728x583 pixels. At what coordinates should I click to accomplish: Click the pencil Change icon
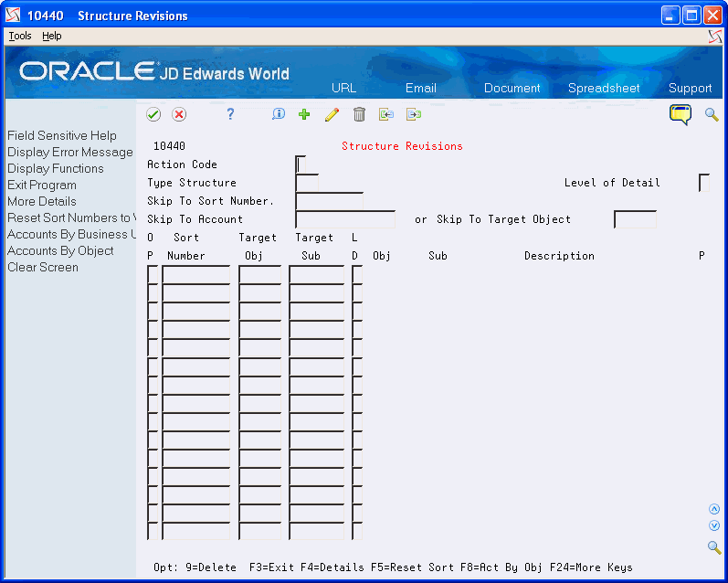(x=332, y=114)
